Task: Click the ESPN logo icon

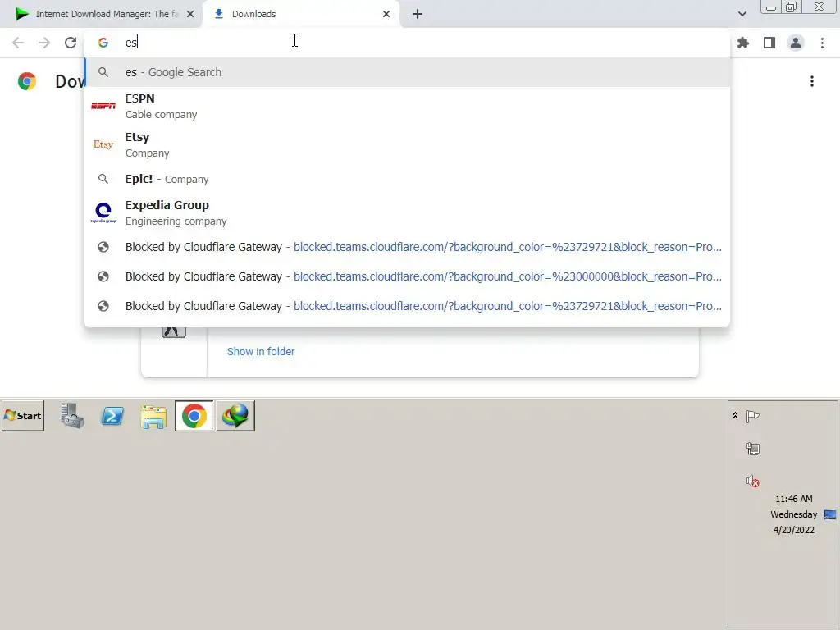Action: point(103,106)
